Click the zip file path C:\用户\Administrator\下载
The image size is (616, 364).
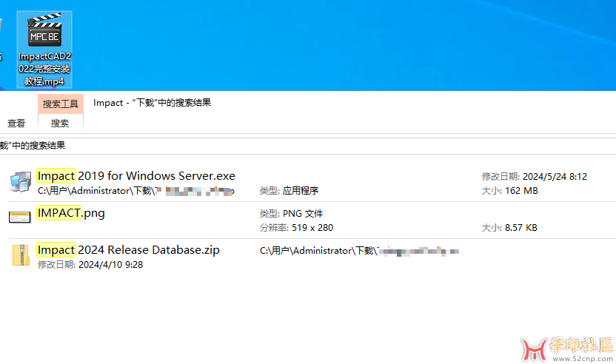(x=359, y=251)
